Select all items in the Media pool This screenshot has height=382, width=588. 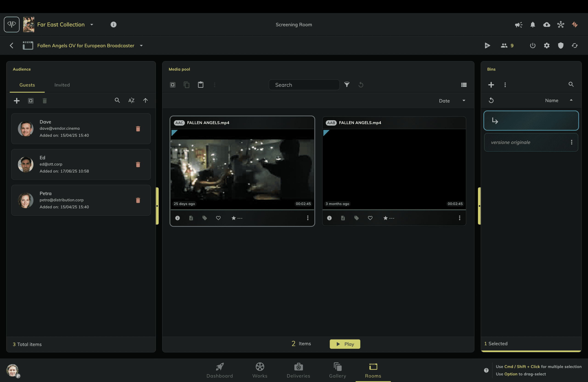pos(172,85)
